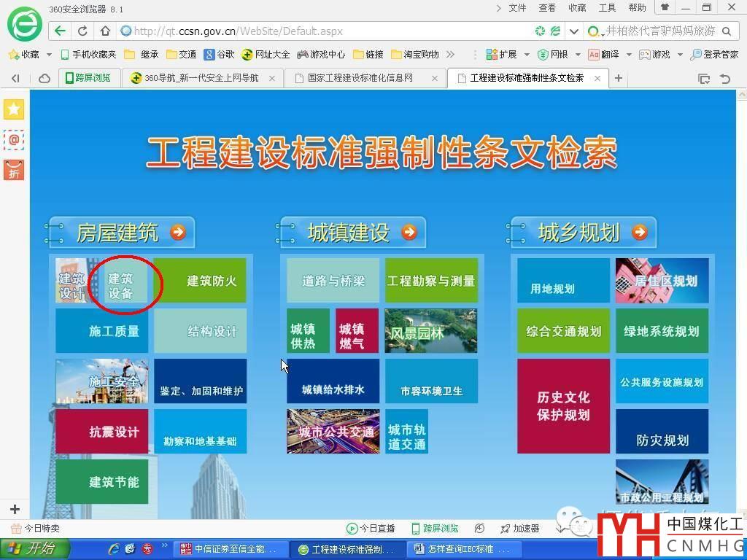
Task: Open 360 browser logo menu
Action: click(x=24, y=23)
